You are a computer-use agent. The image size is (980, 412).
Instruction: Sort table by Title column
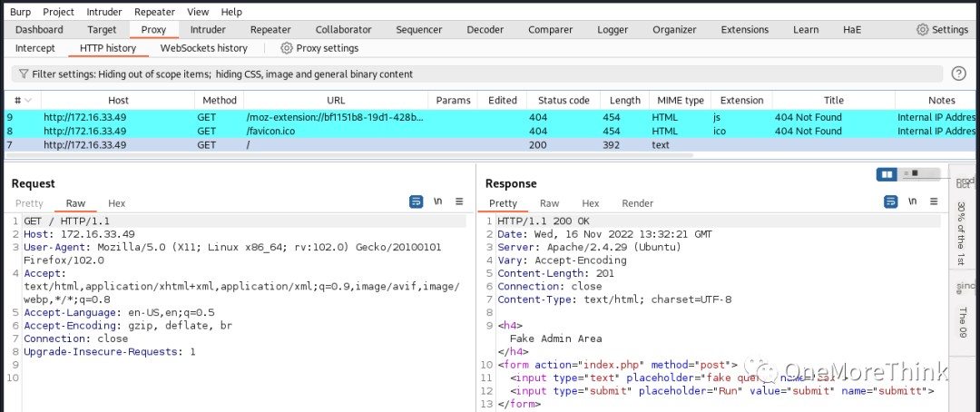click(833, 100)
